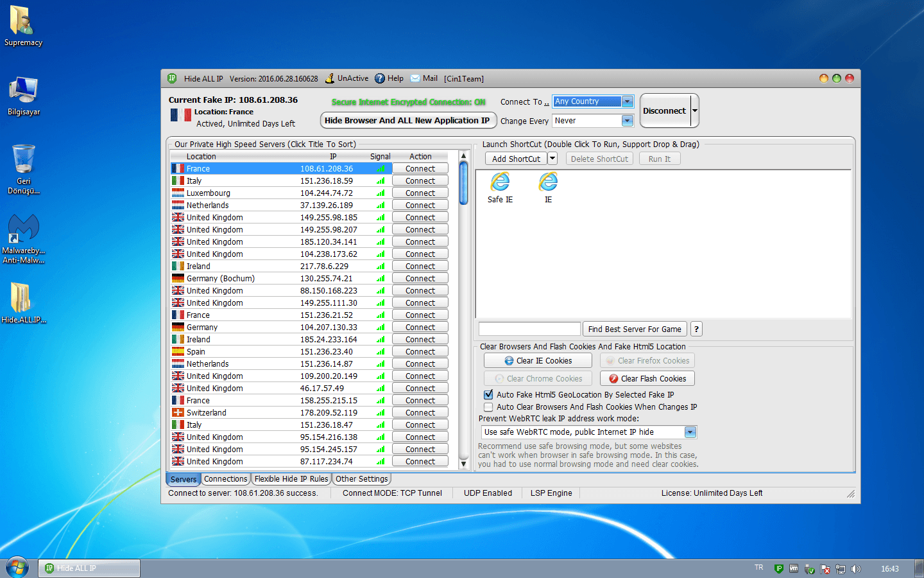Switch to the Connections tab
The width and height of the screenshot is (924, 578).
click(225, 479)
